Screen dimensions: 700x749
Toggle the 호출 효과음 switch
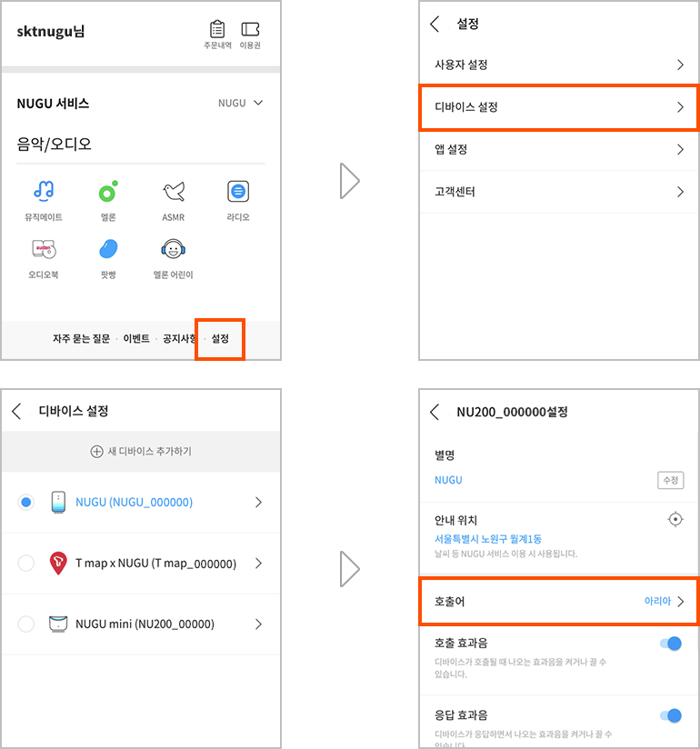671,644
